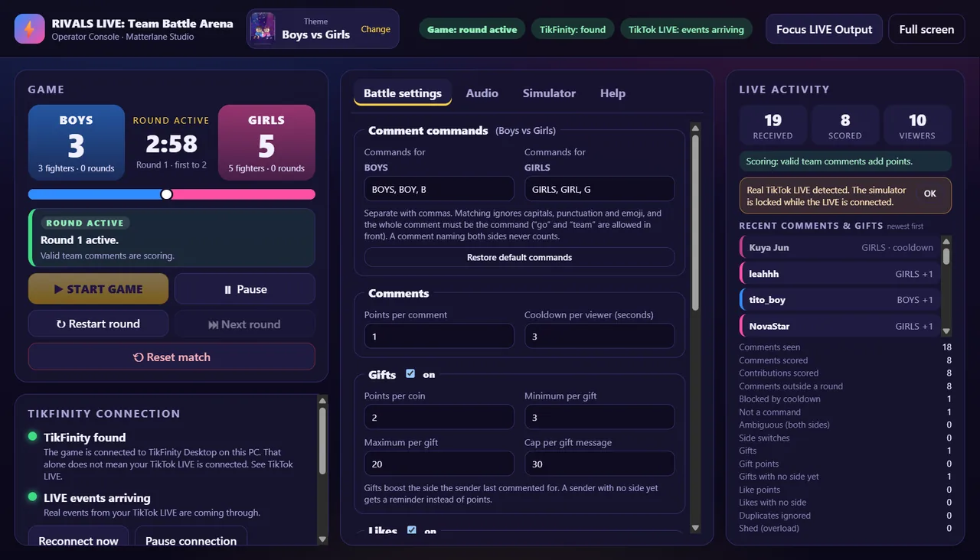Reconnect now to TikFinity
The image size is (980, 560).
(78, 536)
